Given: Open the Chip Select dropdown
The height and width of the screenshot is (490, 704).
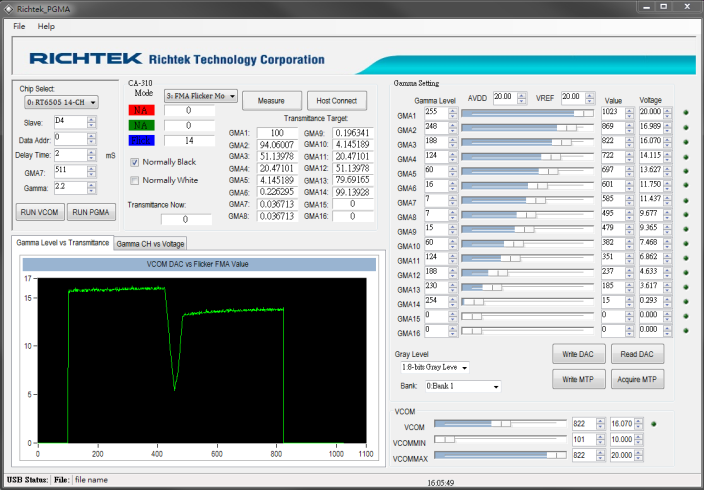Looking at the screenshot, I should pos(61,102).
